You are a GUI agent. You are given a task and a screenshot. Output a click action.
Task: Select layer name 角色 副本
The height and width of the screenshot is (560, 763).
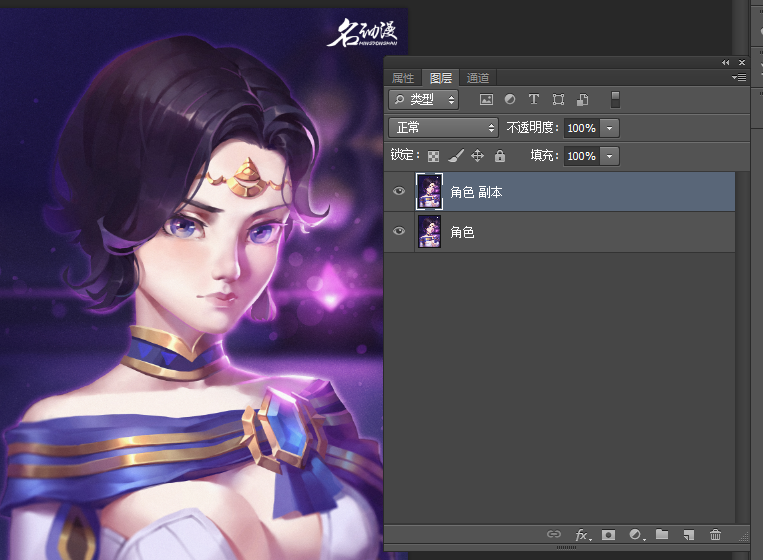476,193
